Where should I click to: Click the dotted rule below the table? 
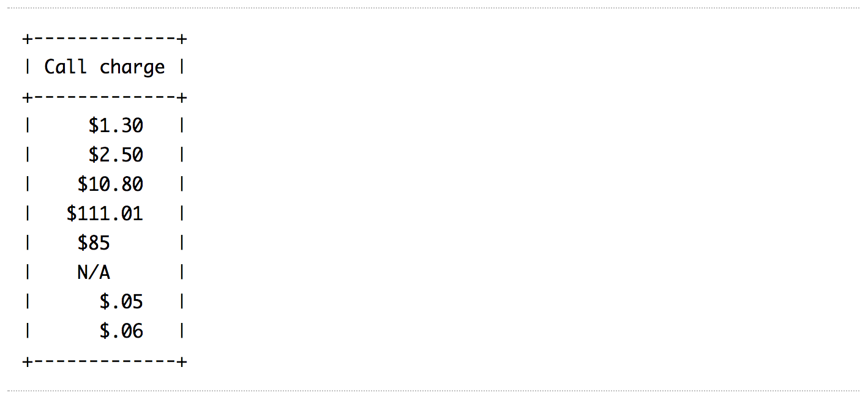pos(433,390)
